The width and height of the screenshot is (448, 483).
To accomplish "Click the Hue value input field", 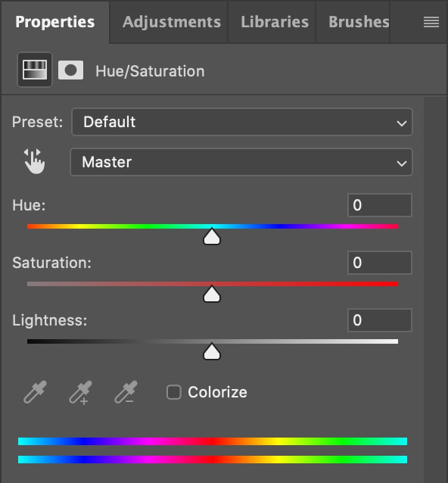I will pyautogui.click(x=380, y=205).
